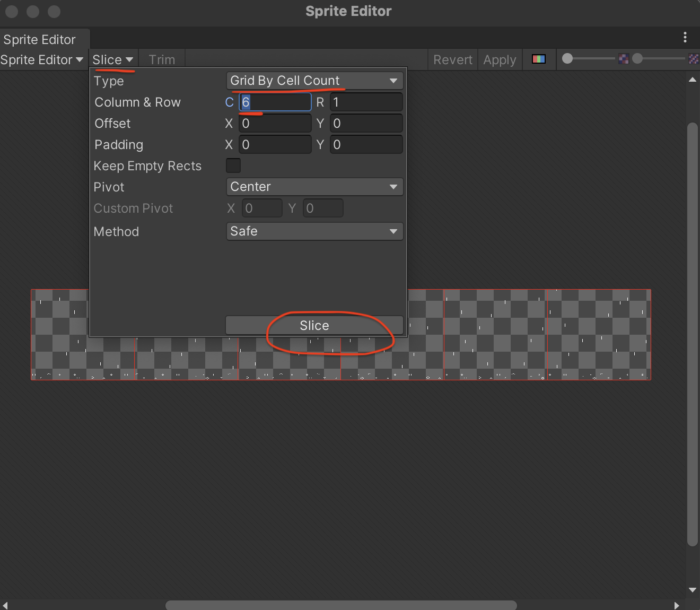Click the Padding X input field
700x610 pixels.
pyautogui.click(x=275, y=144)
